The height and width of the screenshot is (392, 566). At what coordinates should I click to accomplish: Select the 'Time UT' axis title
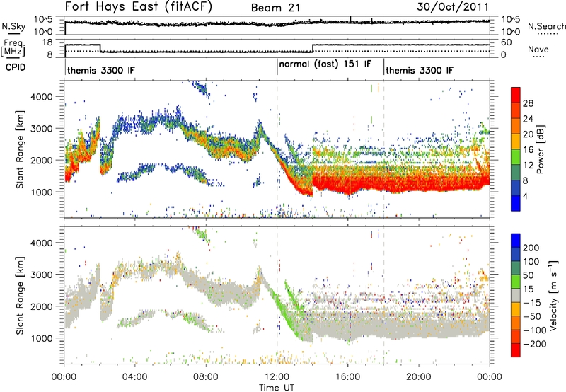click(x=277, y=388)
